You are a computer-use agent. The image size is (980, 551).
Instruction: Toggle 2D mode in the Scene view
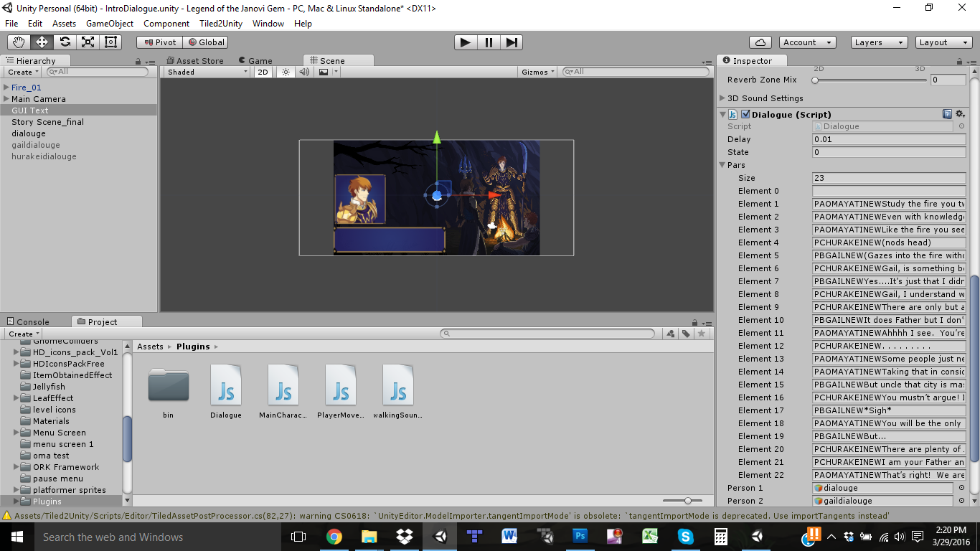[x=263, y=72]
